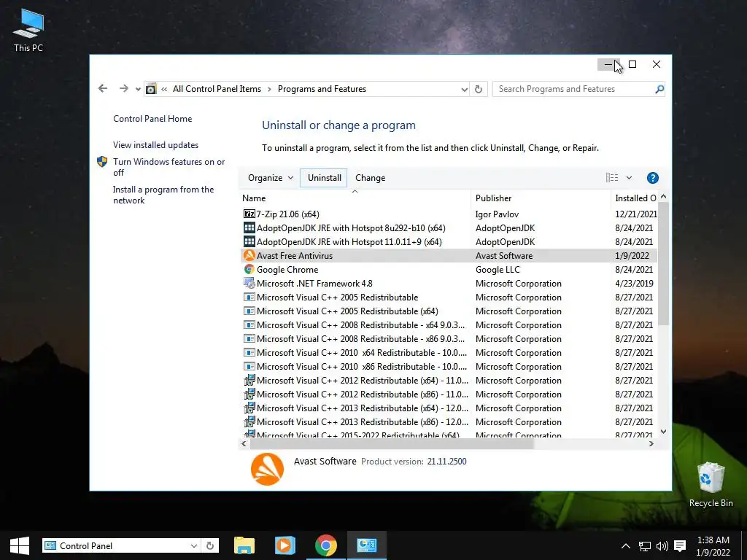The image size is (747, 560).
Task: Click the Microsoft .NET Framework 4.8 icon
Action: tap(249, 283)
